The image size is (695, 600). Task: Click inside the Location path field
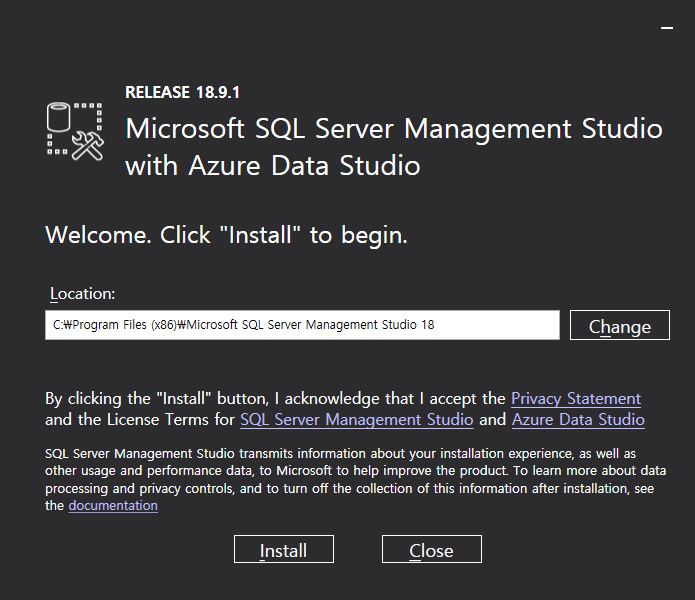point(302,325)
